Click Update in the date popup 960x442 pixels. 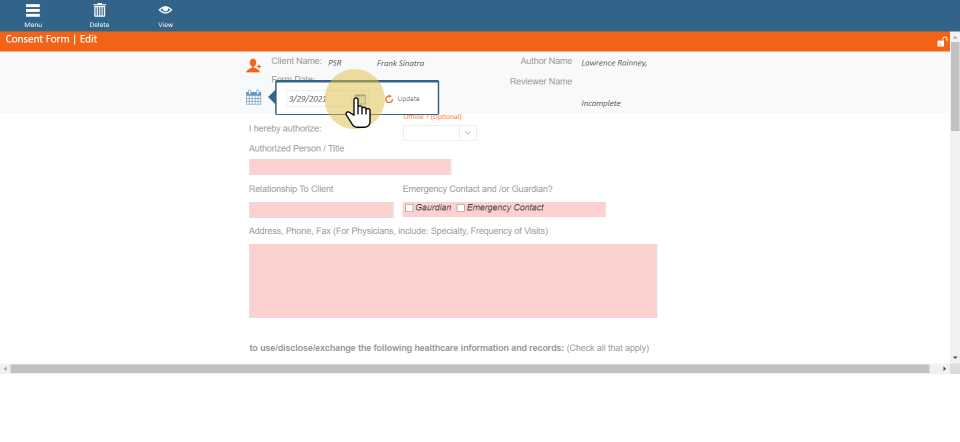coord(402,99)
